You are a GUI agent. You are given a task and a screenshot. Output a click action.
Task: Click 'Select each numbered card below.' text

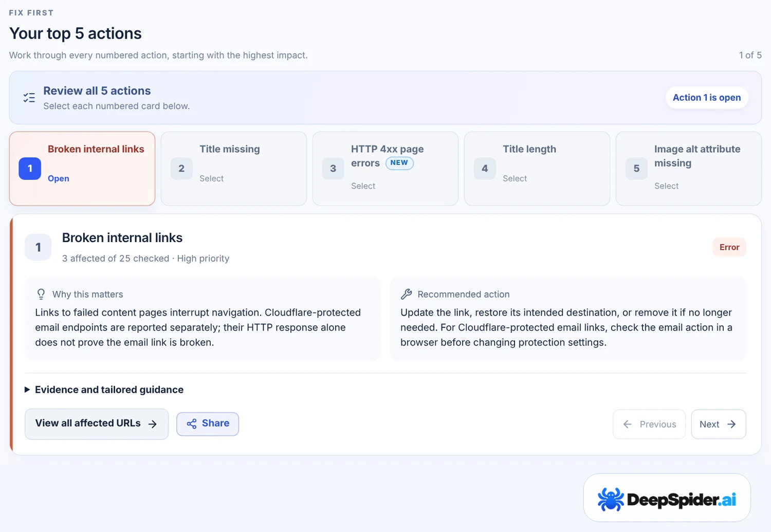(x=117, y=106)
